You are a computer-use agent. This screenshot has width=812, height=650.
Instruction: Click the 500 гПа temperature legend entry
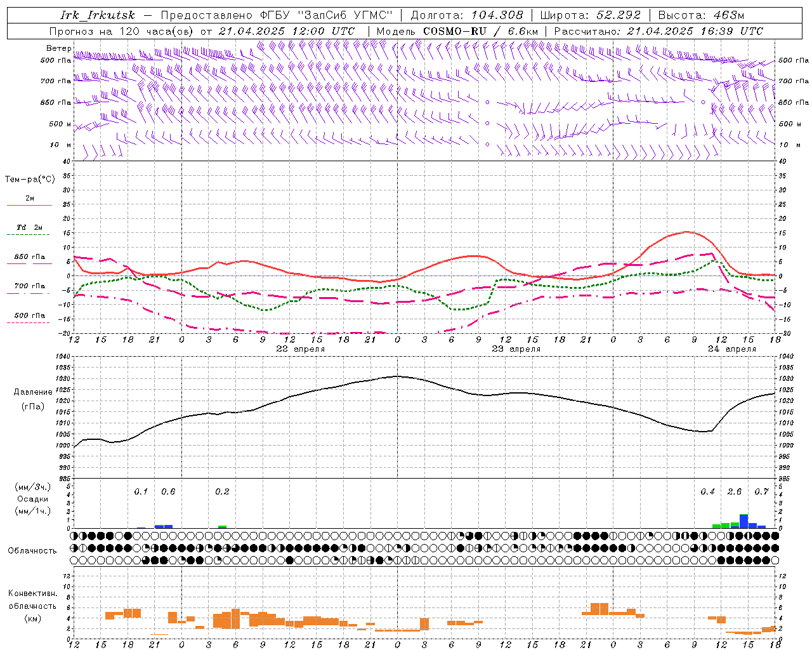click(x=29, y=315)
